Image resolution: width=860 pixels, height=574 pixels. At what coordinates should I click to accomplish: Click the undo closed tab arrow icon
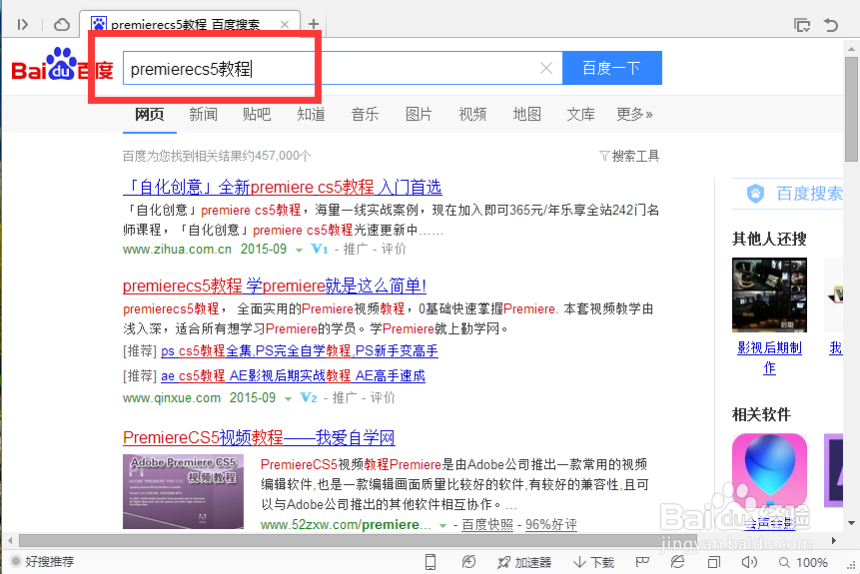831,25
